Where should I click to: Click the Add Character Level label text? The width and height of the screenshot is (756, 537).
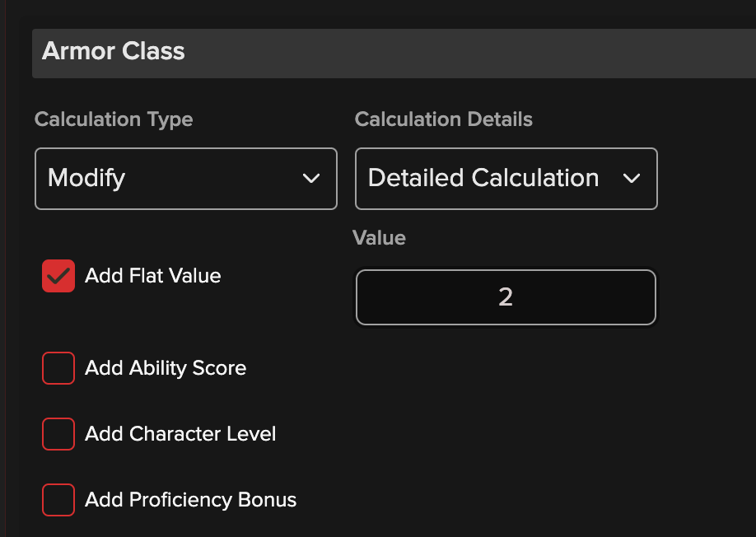pyautogui.click(x=180, y=434)
